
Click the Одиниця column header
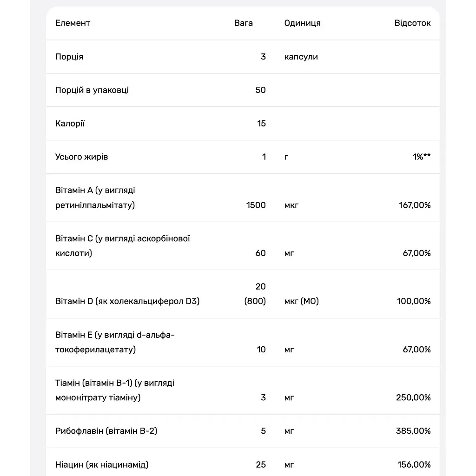[302, 23]
